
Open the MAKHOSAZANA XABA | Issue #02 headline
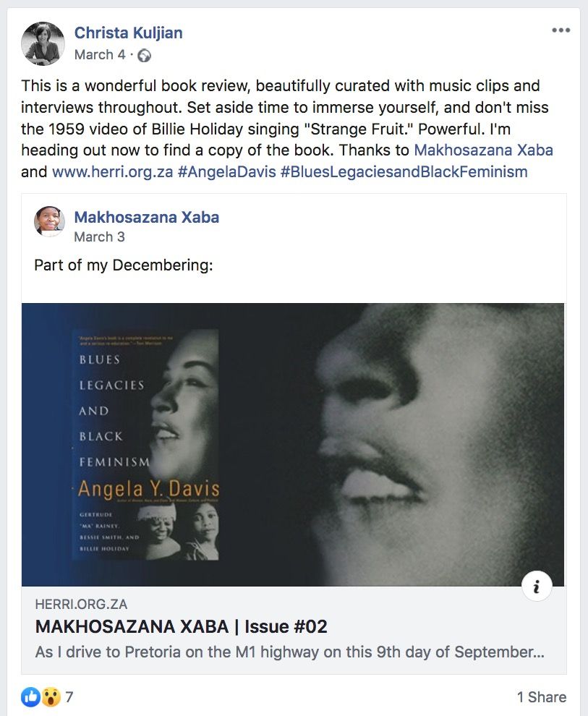(x=182, y=626)
